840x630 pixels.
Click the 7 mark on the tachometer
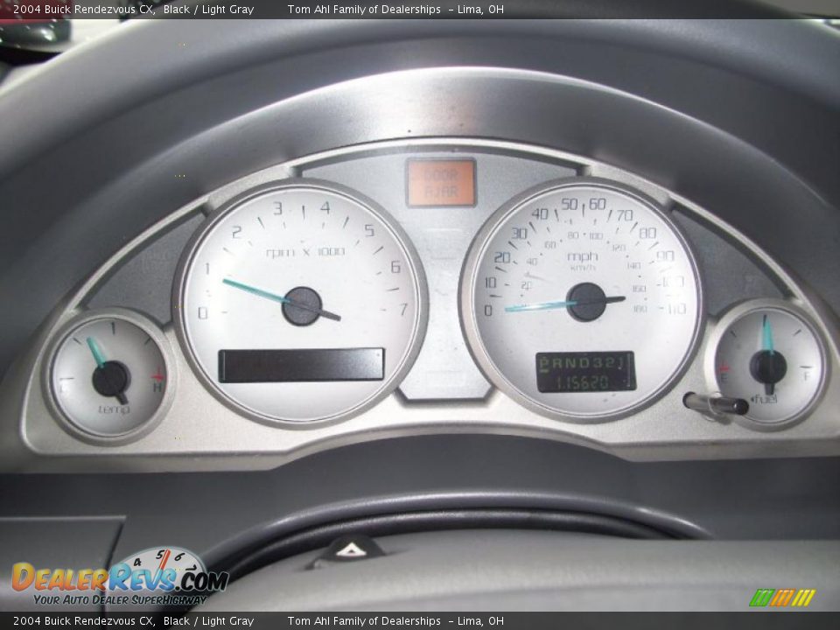tap(403, 309)
